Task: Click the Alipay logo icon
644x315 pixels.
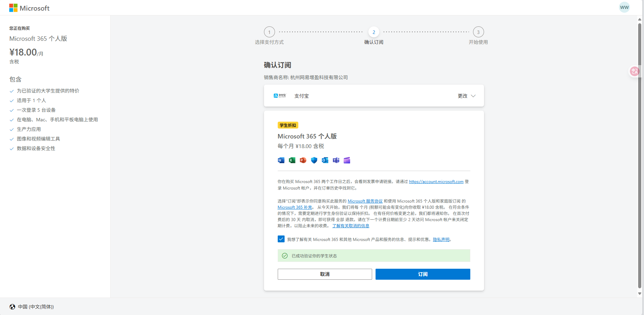Action: click(x=279, y=96)
